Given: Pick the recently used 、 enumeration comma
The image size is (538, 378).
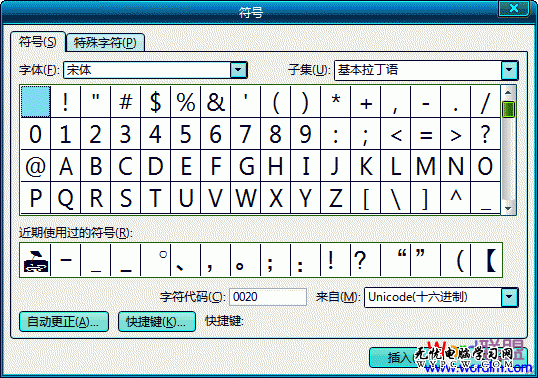Looking at the screenshot, I should point(186,260).
